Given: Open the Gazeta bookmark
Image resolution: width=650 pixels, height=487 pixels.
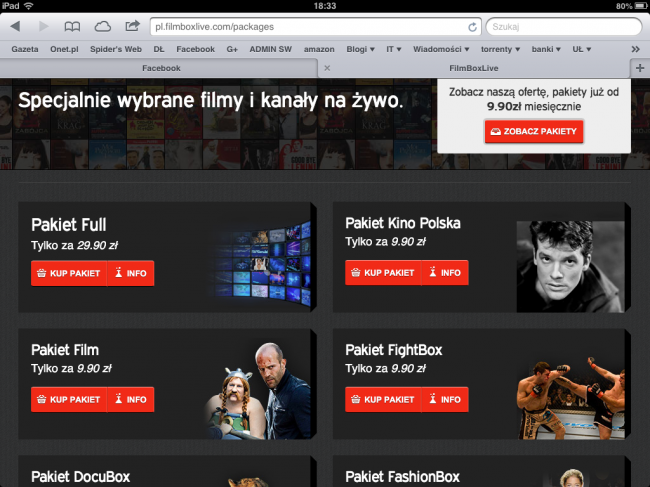Looking at the screenshot, I should (25, 49).
